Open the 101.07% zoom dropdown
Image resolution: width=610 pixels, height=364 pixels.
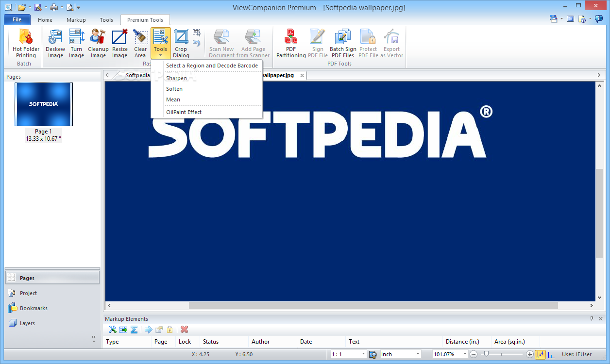(465, 354)
